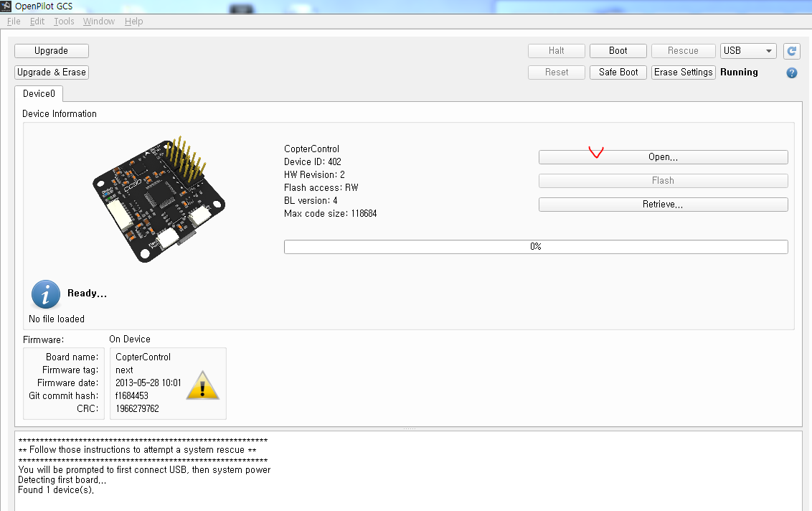Click the firmware date 2013-05-28 10:01
Viewport: 812px width, 511px height.
tap(148, 383)
